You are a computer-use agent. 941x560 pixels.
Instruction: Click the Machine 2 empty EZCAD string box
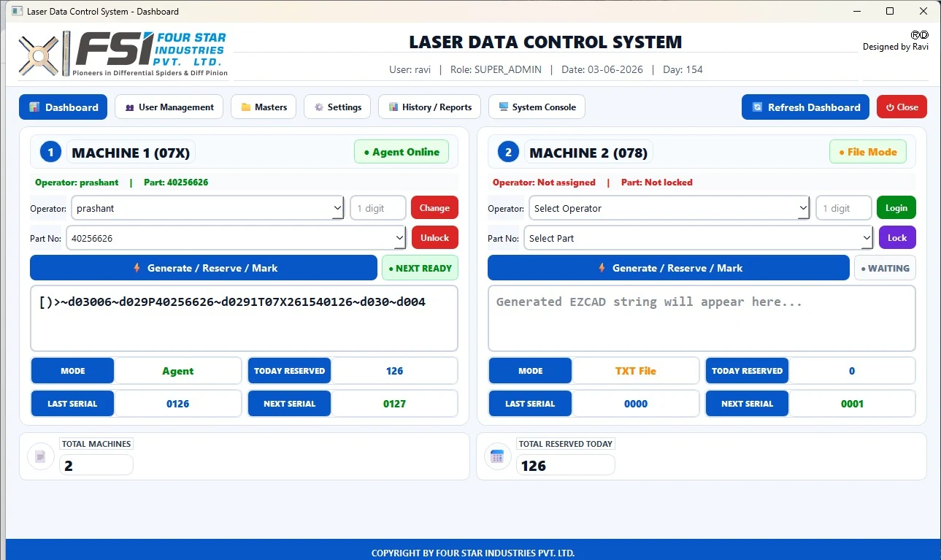click(702, 318)
